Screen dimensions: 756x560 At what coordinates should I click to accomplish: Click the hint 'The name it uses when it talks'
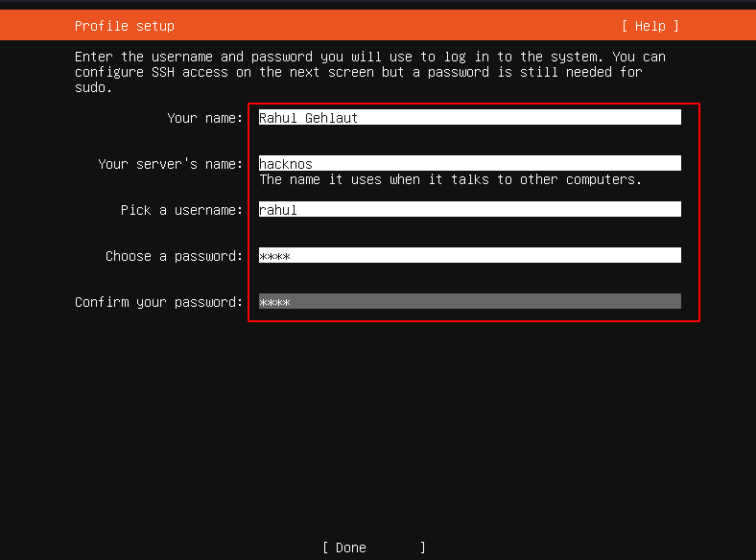coord(450,179)
